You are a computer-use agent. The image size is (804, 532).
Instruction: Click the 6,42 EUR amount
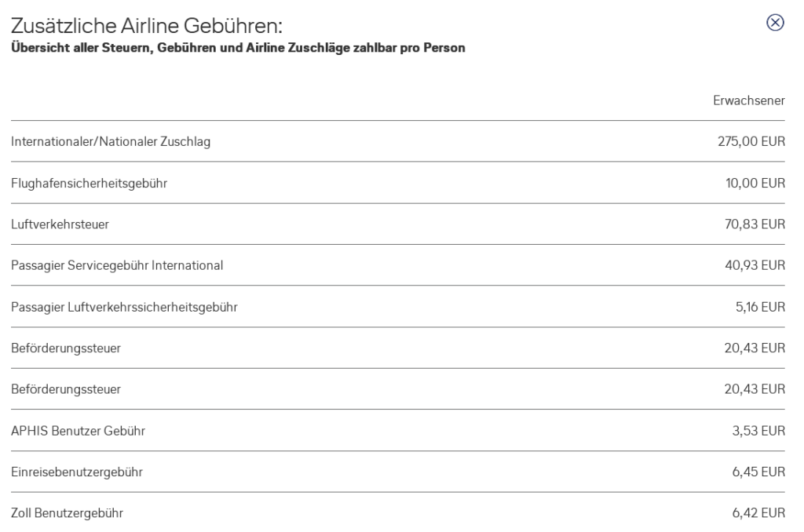(x=757, y=514)
